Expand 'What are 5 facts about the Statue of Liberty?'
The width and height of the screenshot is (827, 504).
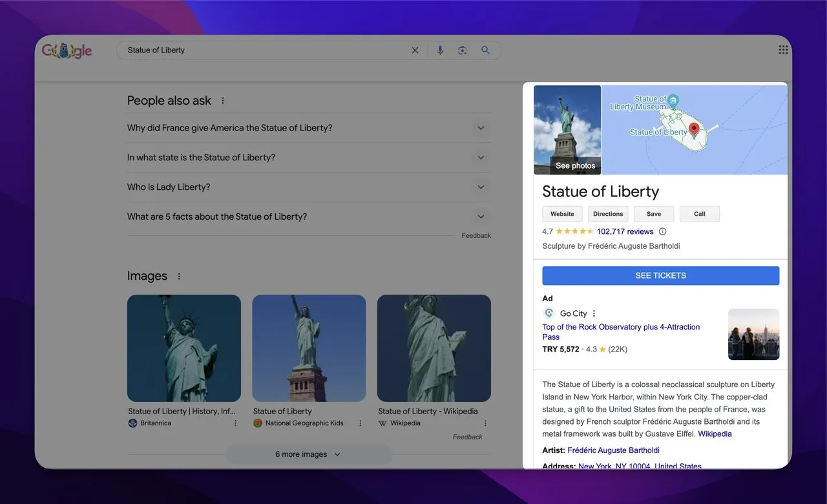[x=309, y=216]
